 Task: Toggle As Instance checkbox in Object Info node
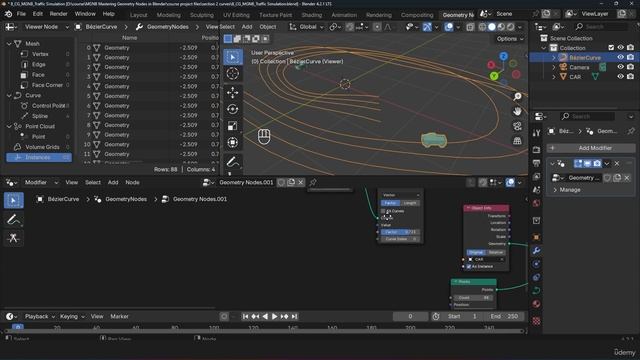click(469, 267)
